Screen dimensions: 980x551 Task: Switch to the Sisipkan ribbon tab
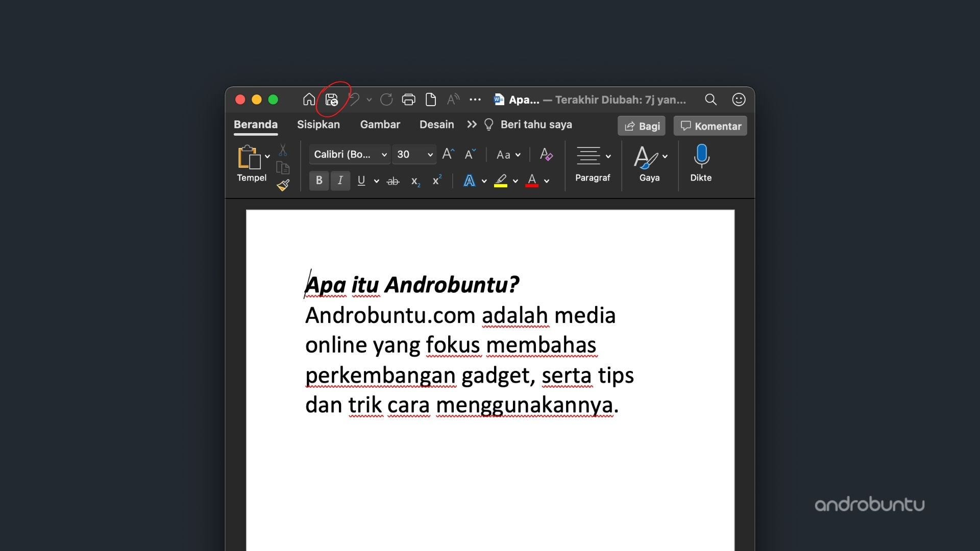(318, 124)
